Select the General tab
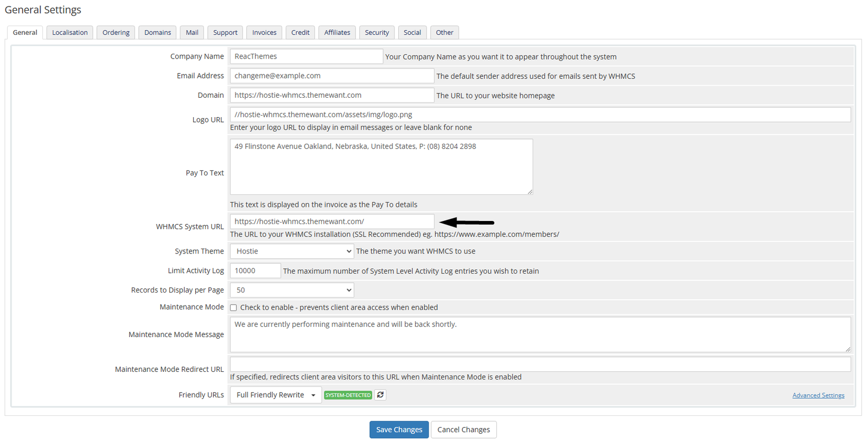This screenshot has height=444, width=868. click(x=25, y=33)
